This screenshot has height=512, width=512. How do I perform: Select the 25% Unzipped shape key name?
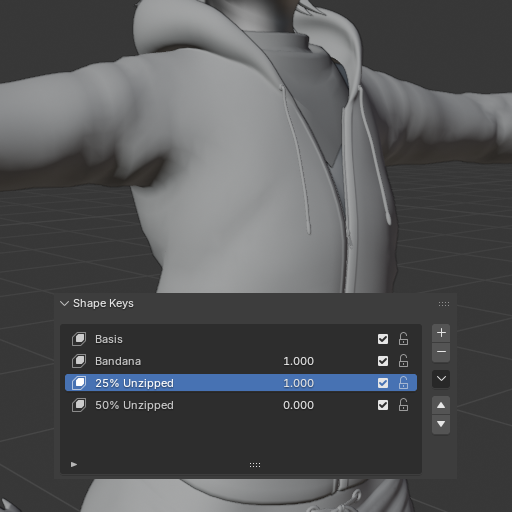(x=134, y=383)
